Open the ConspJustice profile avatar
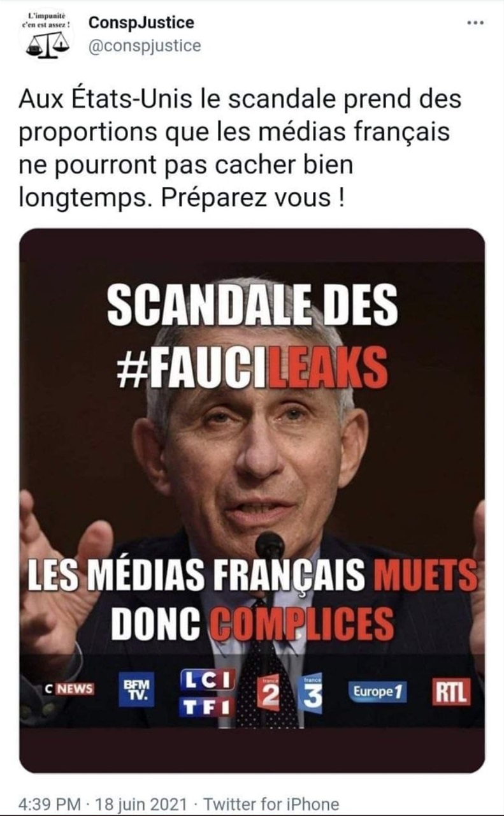 coord(46,34)
